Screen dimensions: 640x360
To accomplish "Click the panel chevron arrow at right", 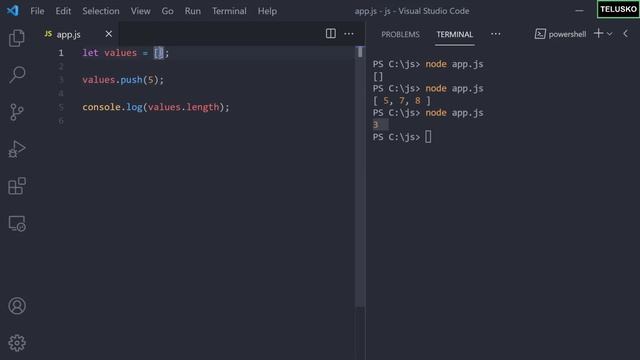I will click(625, 33).
